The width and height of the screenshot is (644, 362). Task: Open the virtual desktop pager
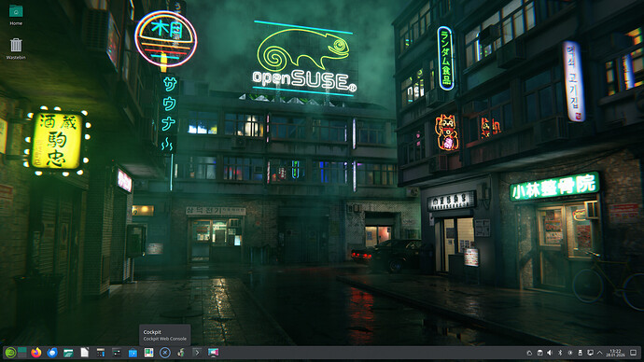pos(22,353)
